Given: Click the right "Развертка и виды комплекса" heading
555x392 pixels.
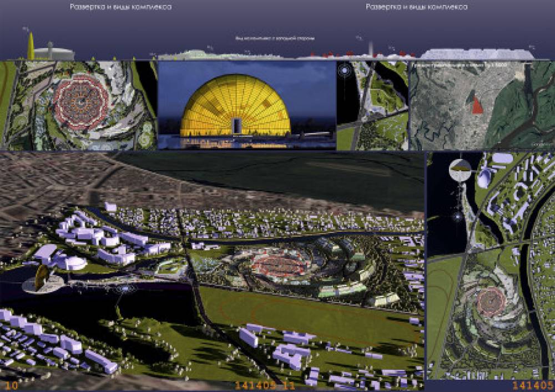Looking at the screenshot, I should [x=417, y=7].
